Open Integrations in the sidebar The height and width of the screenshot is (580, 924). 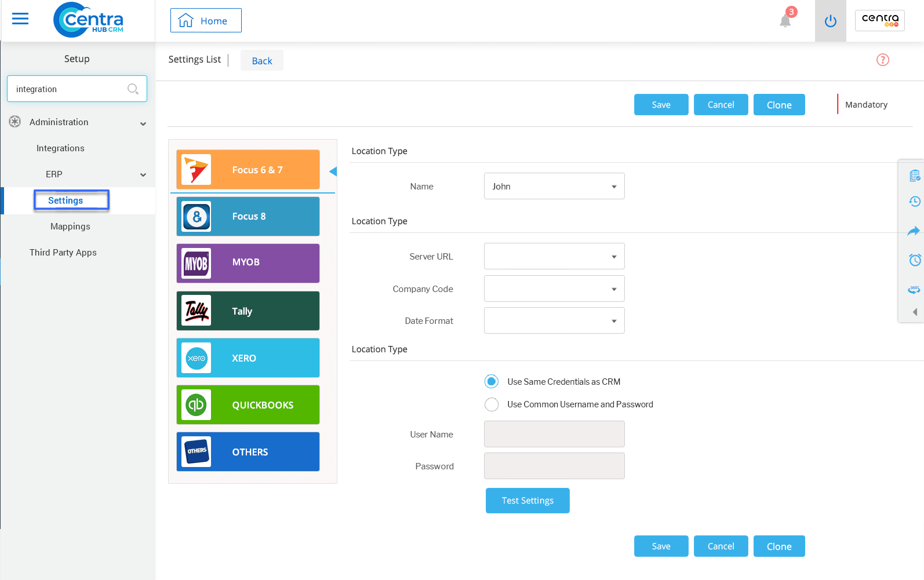(x=60, y=148)
